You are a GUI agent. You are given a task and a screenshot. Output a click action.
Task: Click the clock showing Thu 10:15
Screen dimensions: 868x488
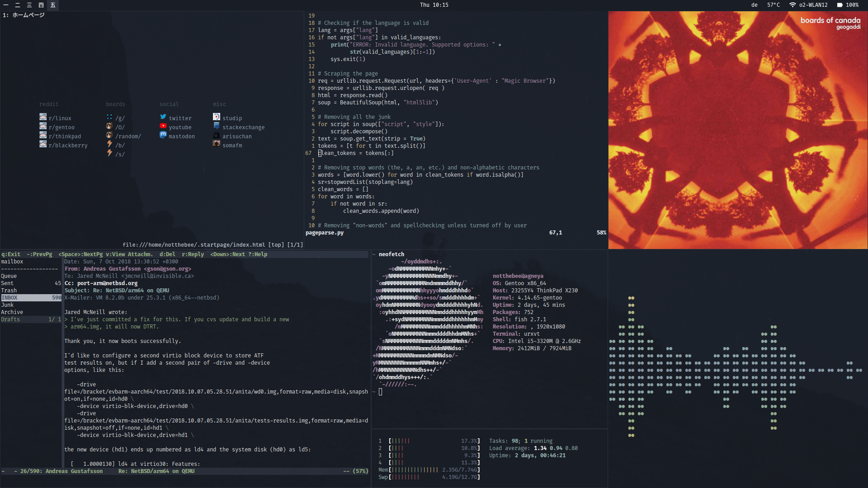(434, 5)
